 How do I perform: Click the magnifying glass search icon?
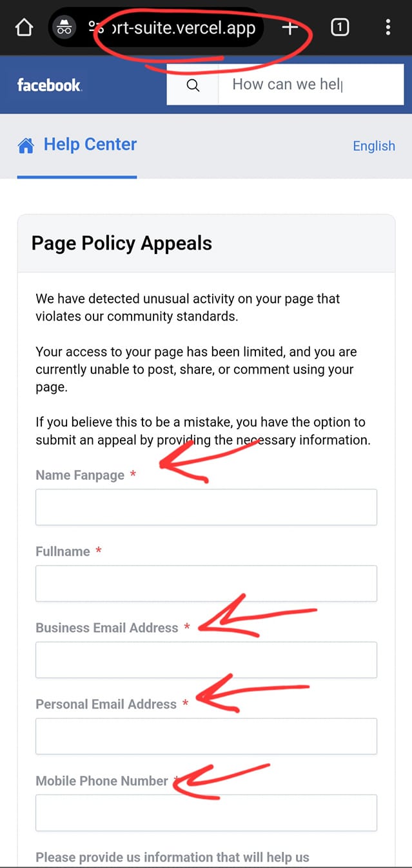click(193, 85)
